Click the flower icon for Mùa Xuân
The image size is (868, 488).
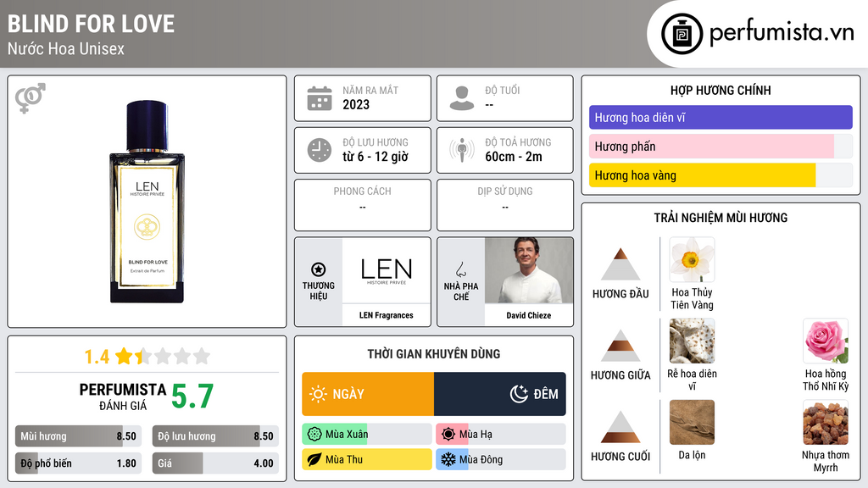(x=314, y=435)
